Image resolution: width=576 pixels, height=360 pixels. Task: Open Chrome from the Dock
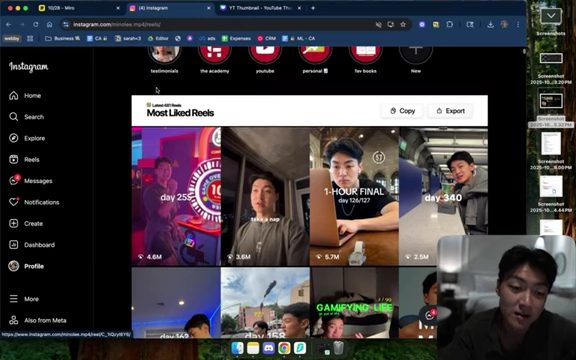pos(284,348)
